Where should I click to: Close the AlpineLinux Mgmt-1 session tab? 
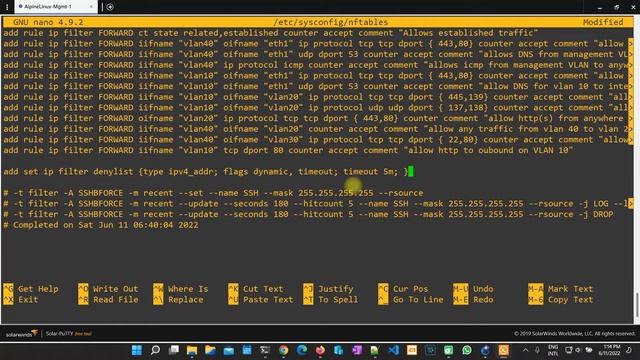tap(91, 7)
